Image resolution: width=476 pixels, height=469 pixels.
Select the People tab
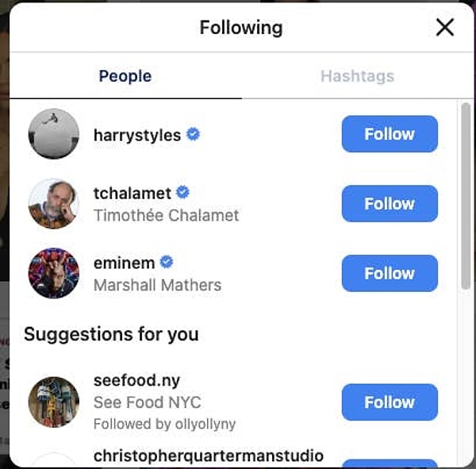click(125, 77)
